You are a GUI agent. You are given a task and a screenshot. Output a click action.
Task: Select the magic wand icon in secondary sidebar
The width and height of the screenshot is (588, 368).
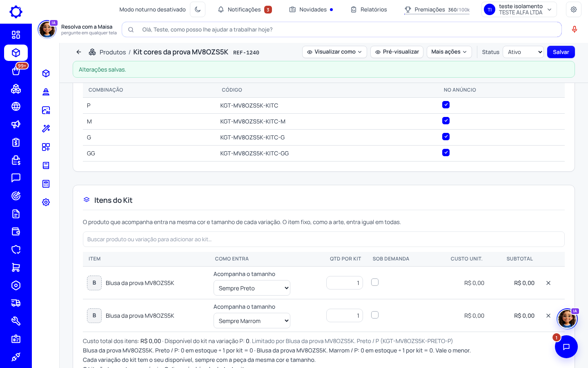(46, 128)
